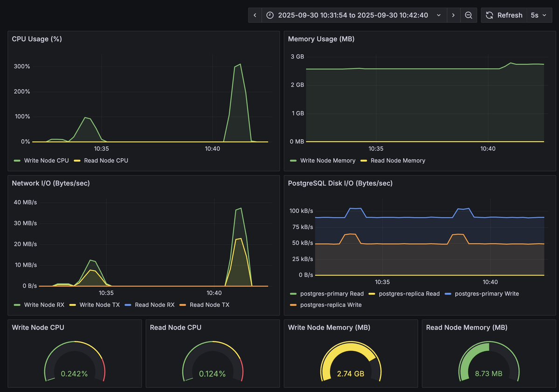
Task: Open the time range picker dropdown
Action: [x=354, y=15]
